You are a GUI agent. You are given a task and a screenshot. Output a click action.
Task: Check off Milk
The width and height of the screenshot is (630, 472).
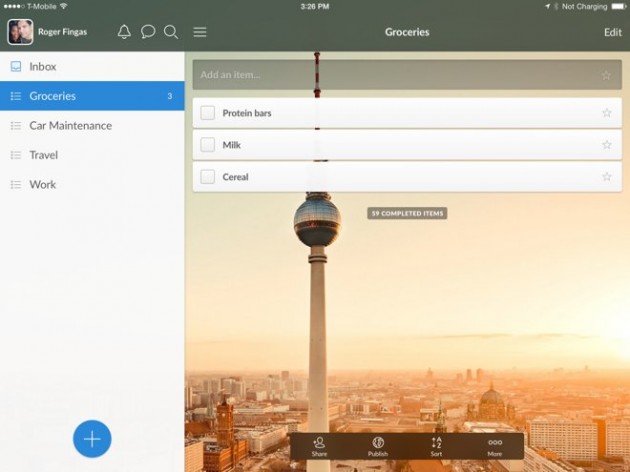[207, 145]
